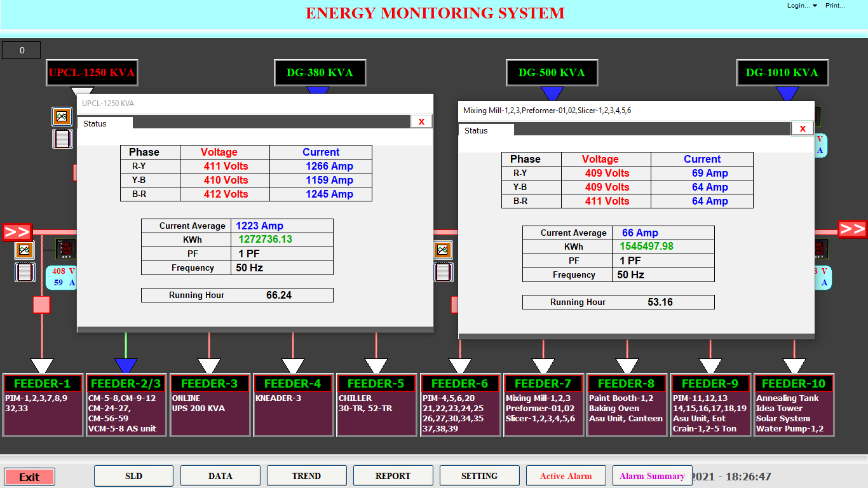Click KWh value 1545497.98

coord(646,247)
